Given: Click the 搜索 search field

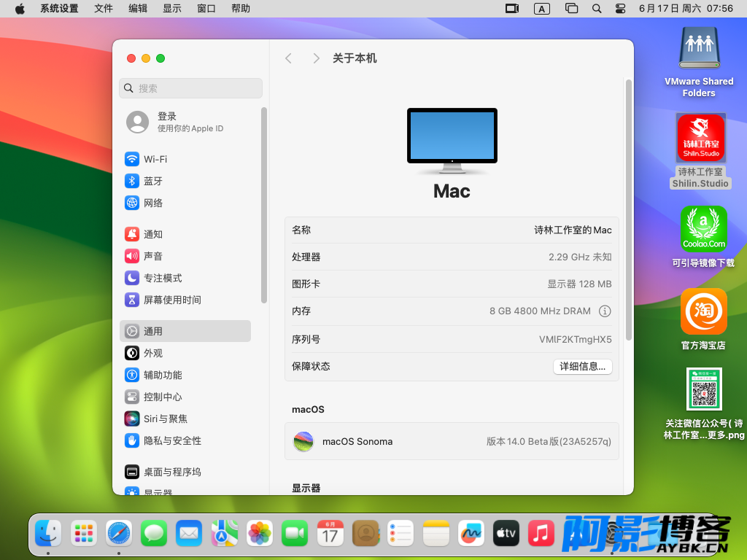Looking at the screenshot, I should pyautogui.click(x=190, y=88).
